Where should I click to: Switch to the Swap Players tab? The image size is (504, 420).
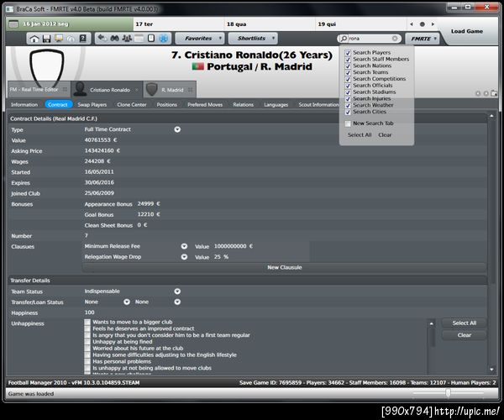(92, 105)
